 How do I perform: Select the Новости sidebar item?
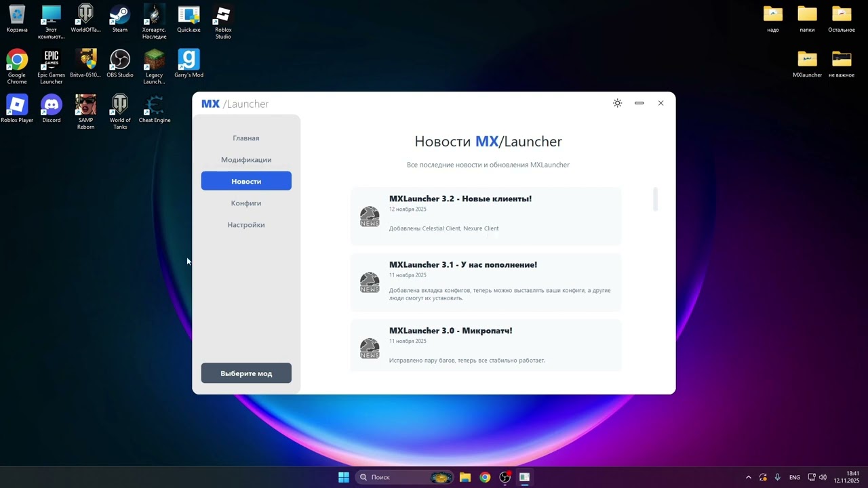point(246,181)
